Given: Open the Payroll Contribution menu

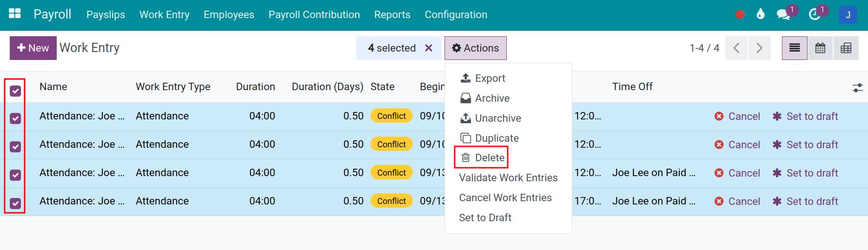Looking at the screenshot, I should click(x=314, y=14).
